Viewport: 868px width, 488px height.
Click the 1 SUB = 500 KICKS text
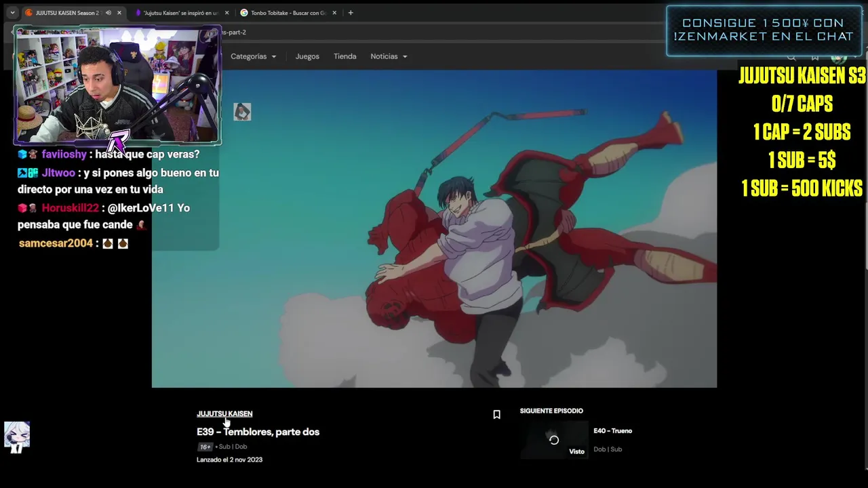(x=802, y=188)
